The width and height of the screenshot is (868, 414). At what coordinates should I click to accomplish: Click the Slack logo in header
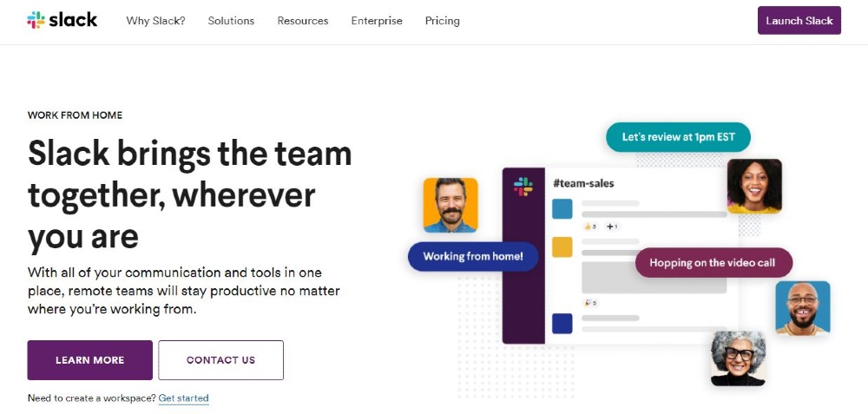62,21
